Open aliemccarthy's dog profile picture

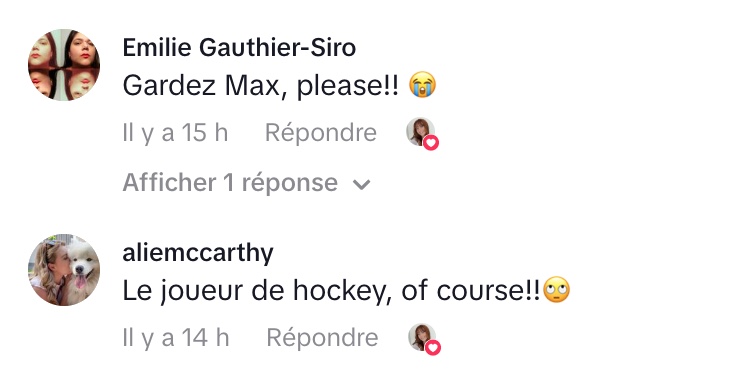[x=64, y=270]
